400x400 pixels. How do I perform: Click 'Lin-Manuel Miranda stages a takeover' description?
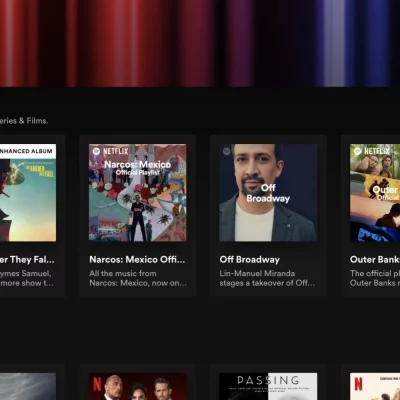[267, 278]
